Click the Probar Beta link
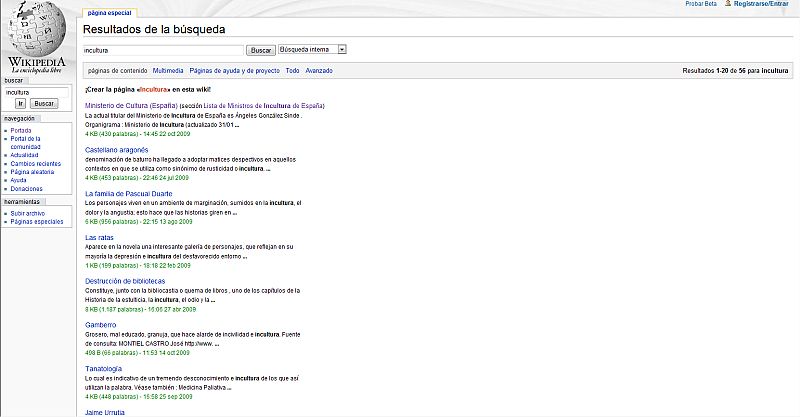Viewport: 800px width, 417px height. click(701, 5)
